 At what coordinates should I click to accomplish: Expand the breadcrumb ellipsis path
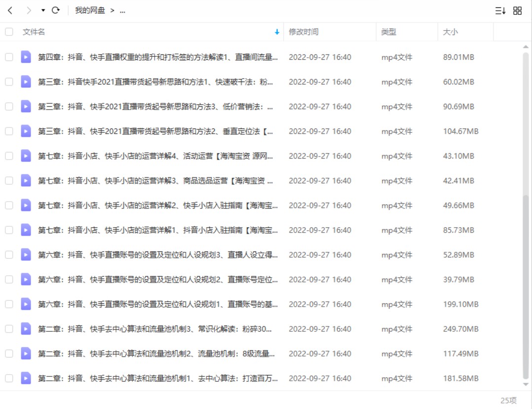(x=122, y=11)
